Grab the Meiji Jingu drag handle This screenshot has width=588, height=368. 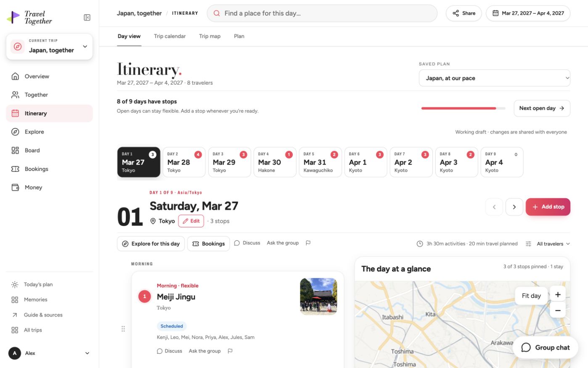pyautogui.click(x=123, y=329)
